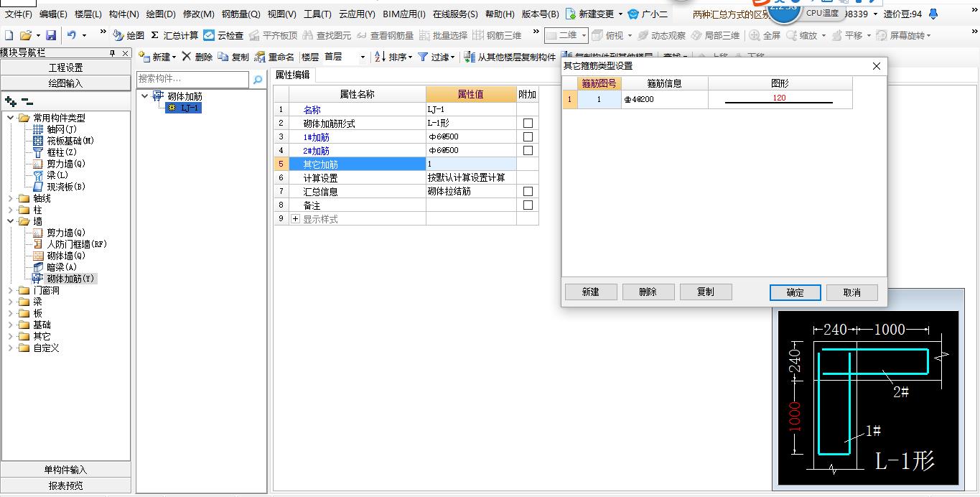Expand the 显示样式 property row
The width and height of the screenshot is (980, 497).
[295, 219]
